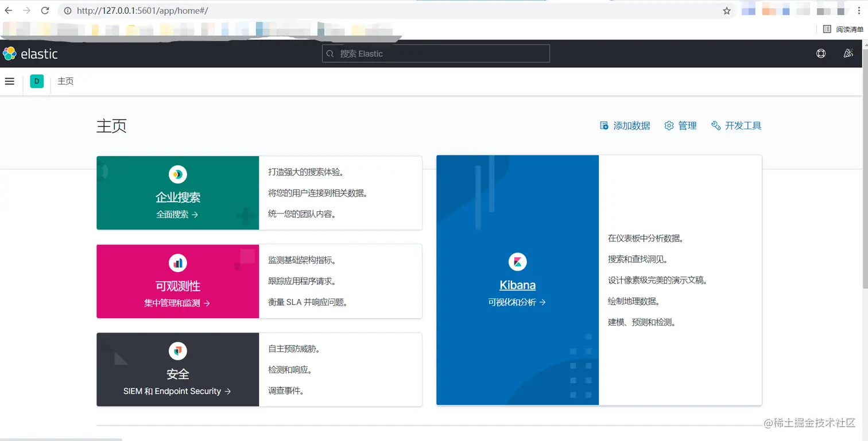The height and width of the screenshot is (441, 868).
Task: Follow the 可视化和分析 link
Action: pyautogui.click(x=517, y=302)
